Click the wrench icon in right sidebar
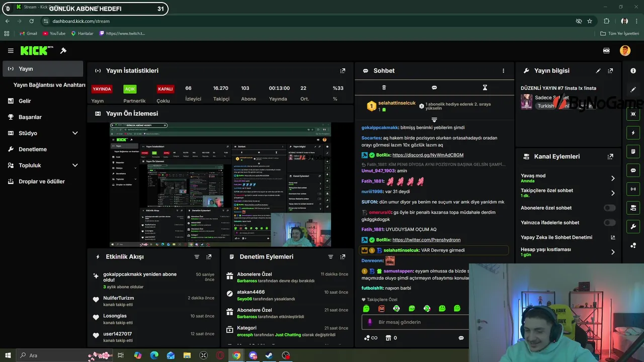Image resolution: width=644 pixels, height=362 pixels. point(633,226)
